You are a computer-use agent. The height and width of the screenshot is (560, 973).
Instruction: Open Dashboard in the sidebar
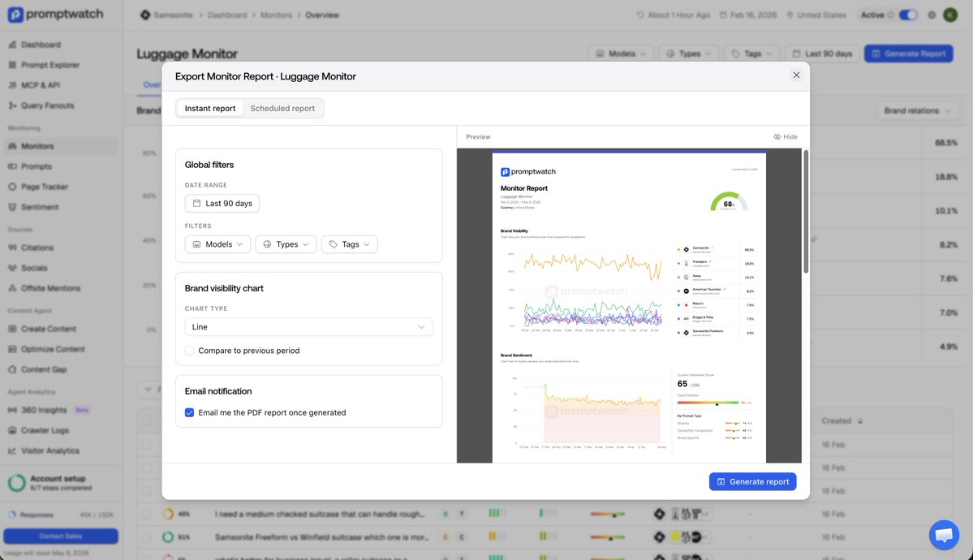click(41, 45)
